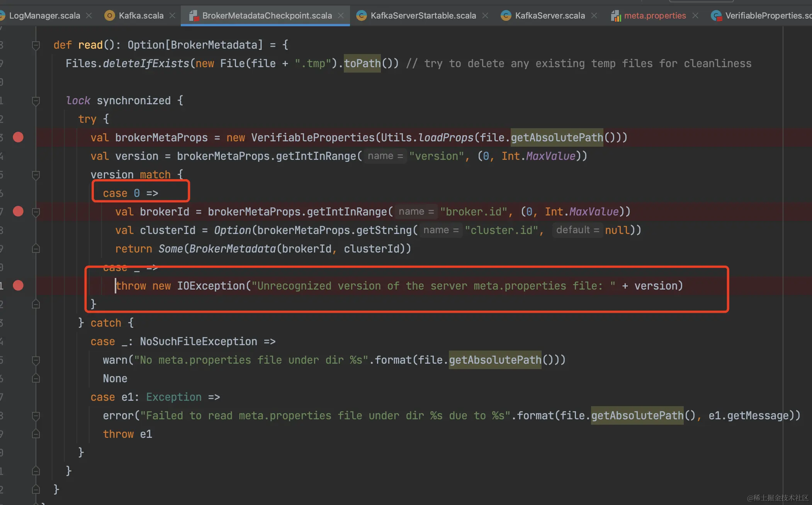Click the meta.properties file icon
This screenshot has width=812, height=505.
(x=616, y=15)
